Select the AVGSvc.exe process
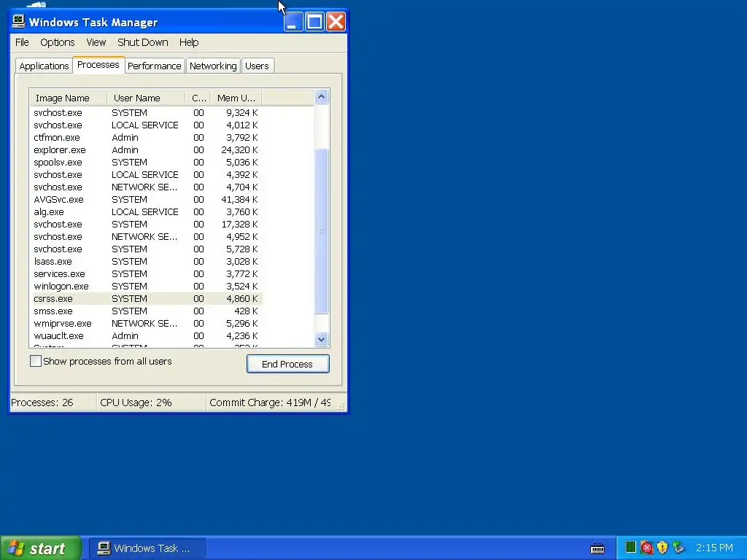Screen dimensions: 747x560 (x=146, y=200)
